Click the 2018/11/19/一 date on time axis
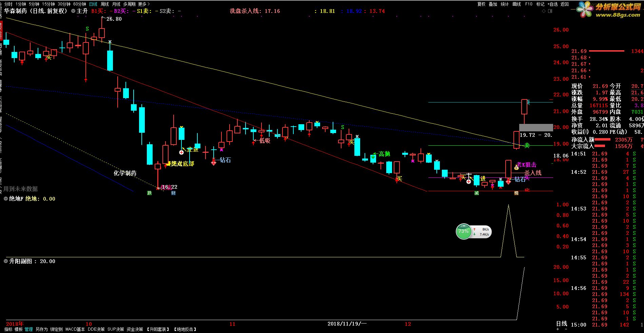Screen dimensions: 644x333 click(x=347, y=324)
